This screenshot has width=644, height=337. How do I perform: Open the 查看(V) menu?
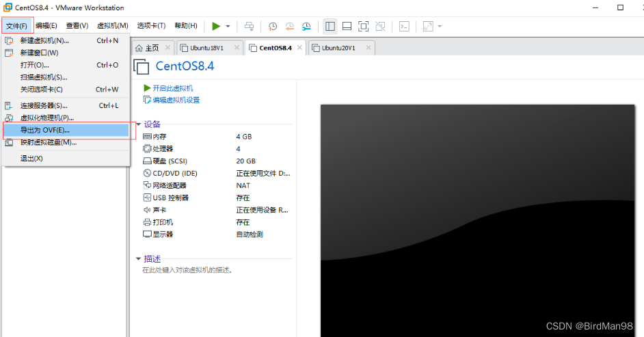pos(77,26)
